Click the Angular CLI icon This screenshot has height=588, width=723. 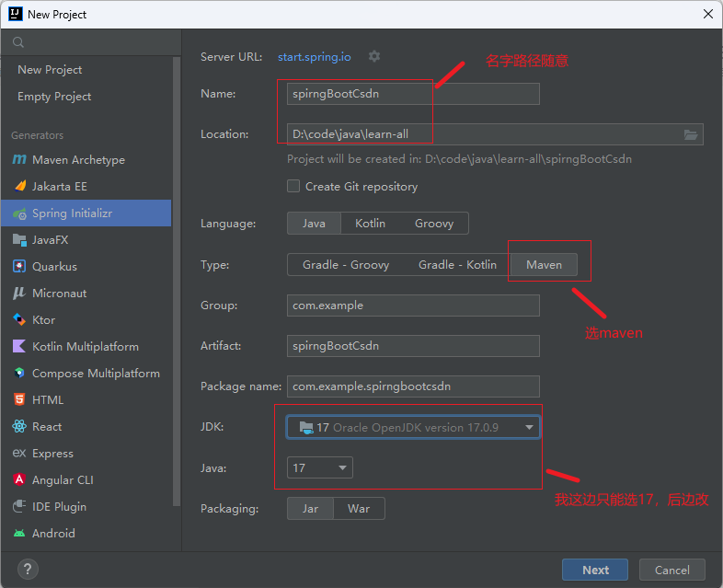coord(19,479)
